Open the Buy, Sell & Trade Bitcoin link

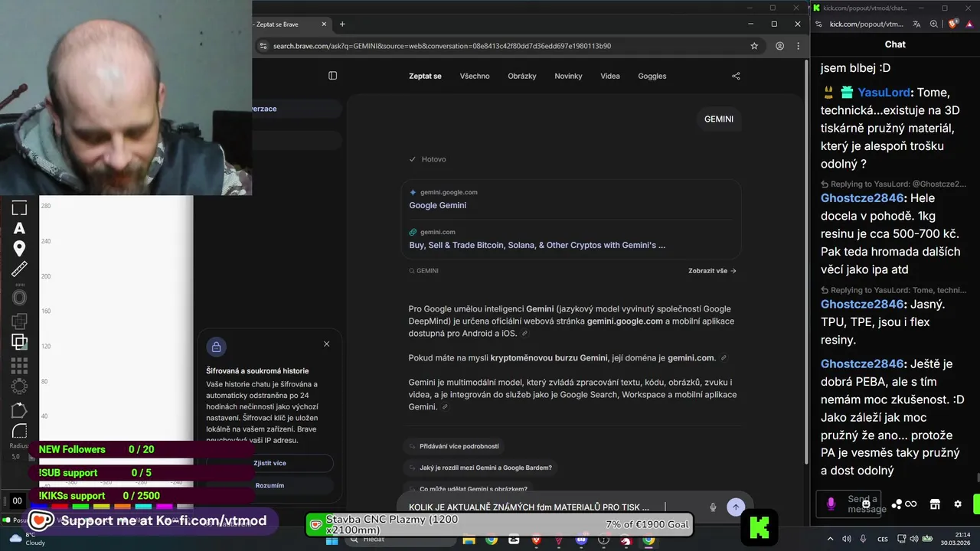(x=537, y=245)
